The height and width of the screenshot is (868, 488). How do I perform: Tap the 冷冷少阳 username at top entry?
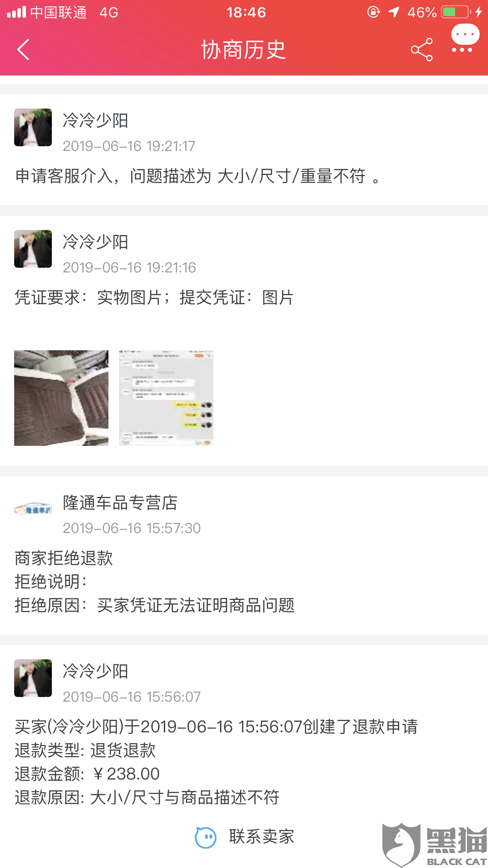tap(95, 121)
